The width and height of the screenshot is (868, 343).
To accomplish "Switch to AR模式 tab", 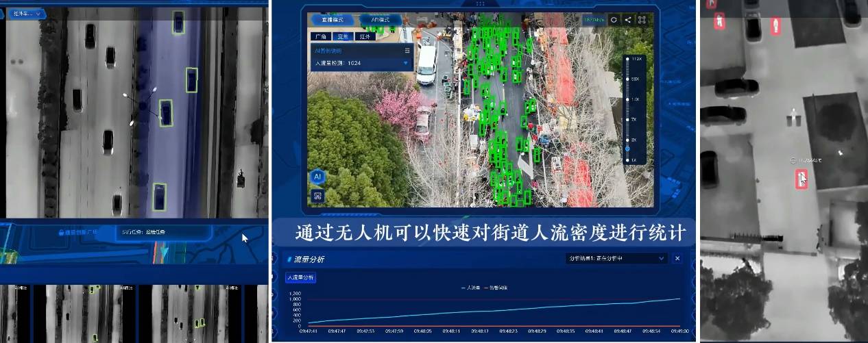I will [381, 20].
